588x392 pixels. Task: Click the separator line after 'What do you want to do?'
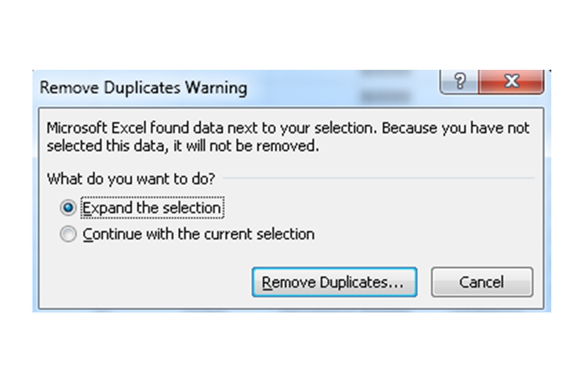379,178
